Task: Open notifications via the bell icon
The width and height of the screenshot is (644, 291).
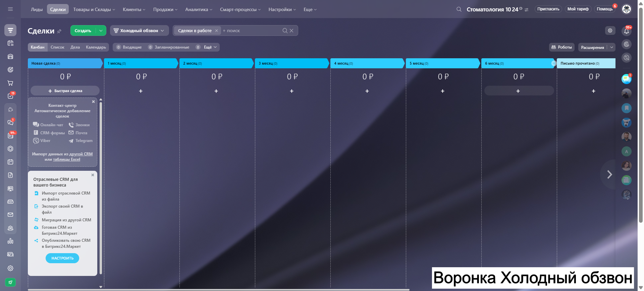Action: point(626,31)
